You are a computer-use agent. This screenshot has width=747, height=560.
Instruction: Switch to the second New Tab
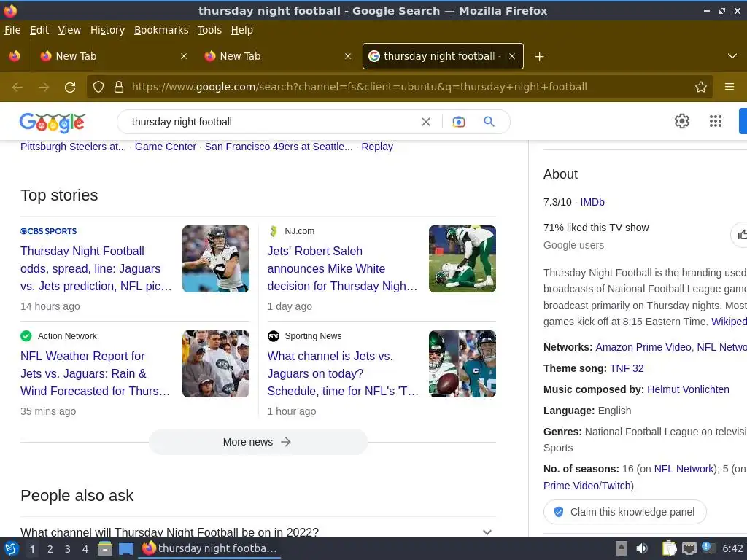pos(277,56)
